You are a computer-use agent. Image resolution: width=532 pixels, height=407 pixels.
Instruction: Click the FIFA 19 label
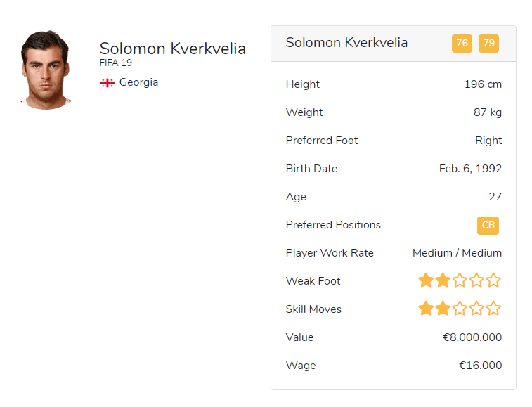point(116,63)
